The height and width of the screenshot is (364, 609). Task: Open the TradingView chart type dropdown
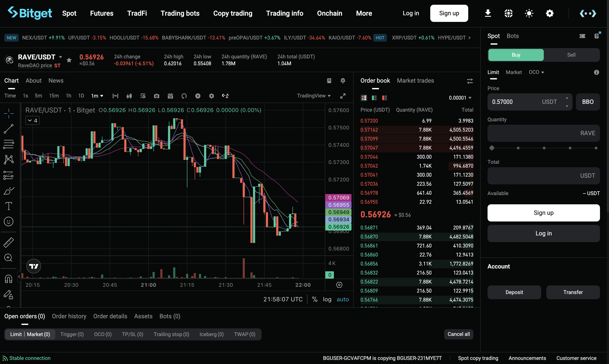pyautogui.click(x=314, y=96)
